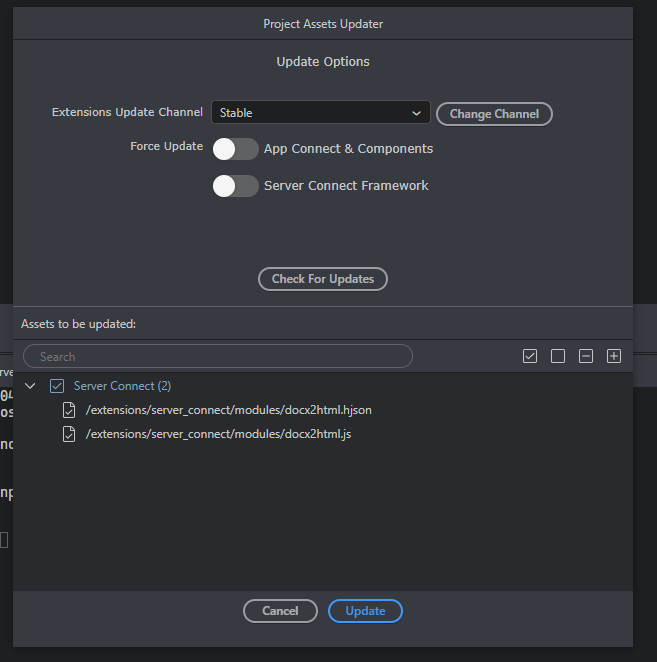
Task: Click the blue Update button
Action: [365, 611]
